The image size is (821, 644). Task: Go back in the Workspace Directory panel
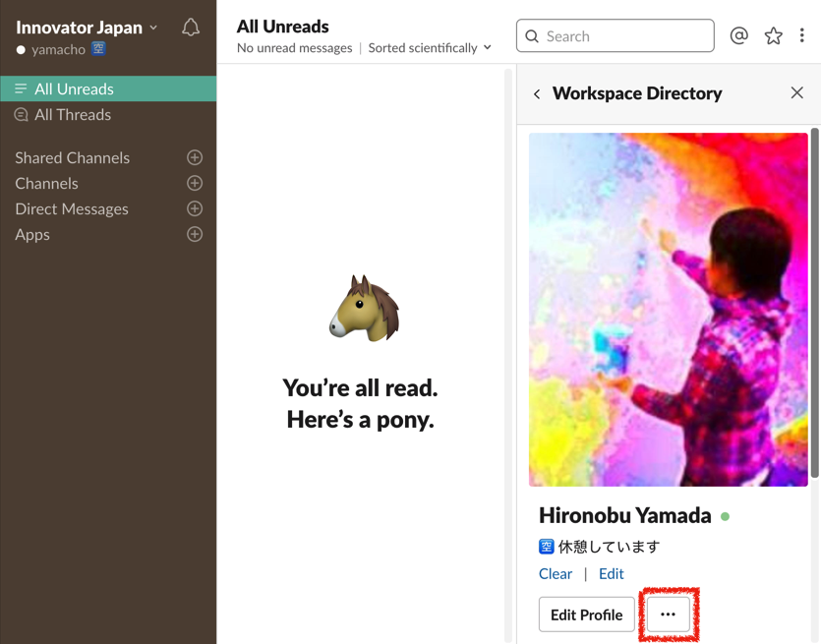click(537, 93)
